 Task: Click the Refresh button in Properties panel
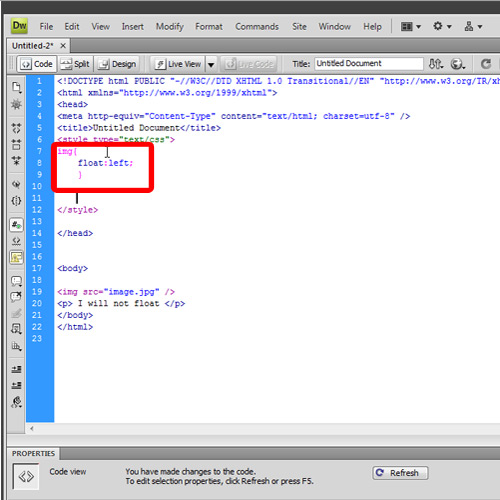400,473
